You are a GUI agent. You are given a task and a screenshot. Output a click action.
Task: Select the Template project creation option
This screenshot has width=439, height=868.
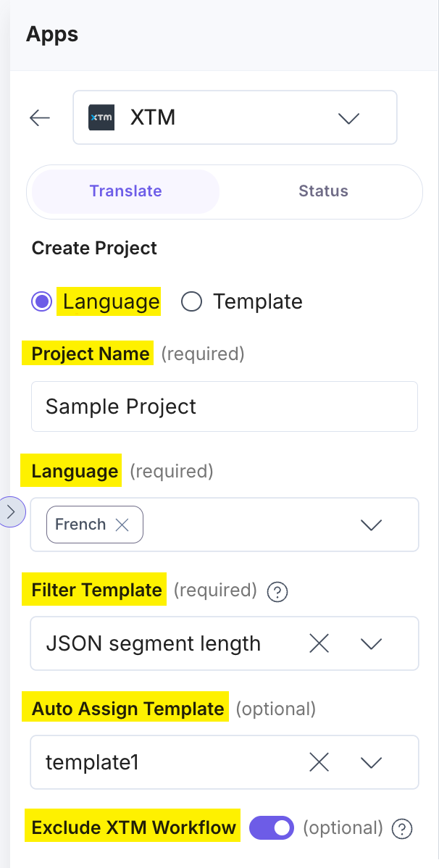[x=191, y=301]
